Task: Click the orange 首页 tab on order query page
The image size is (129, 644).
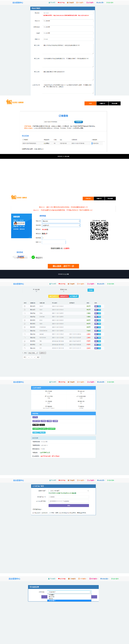Action: click(x=90, y=103)
